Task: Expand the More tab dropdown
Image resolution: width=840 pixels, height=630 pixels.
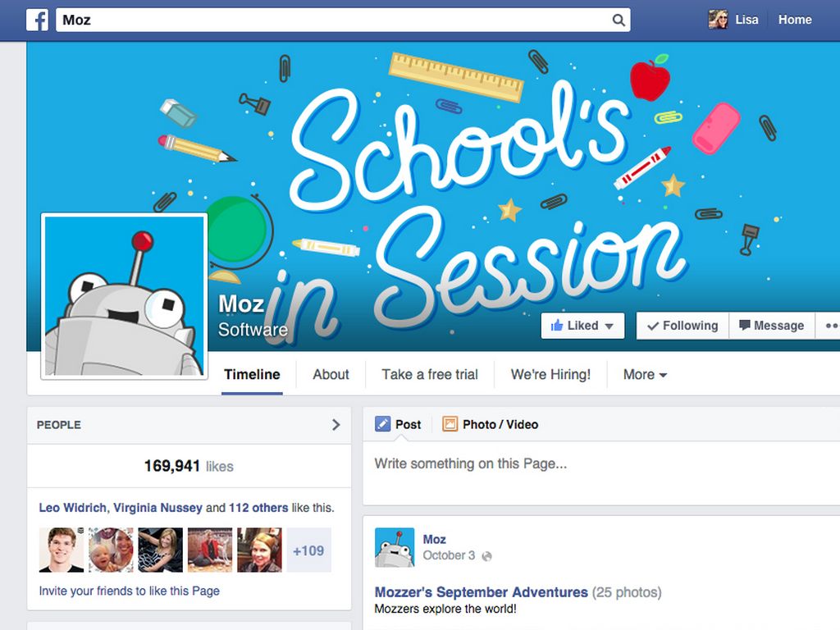Action: click(x=645, y=374)
